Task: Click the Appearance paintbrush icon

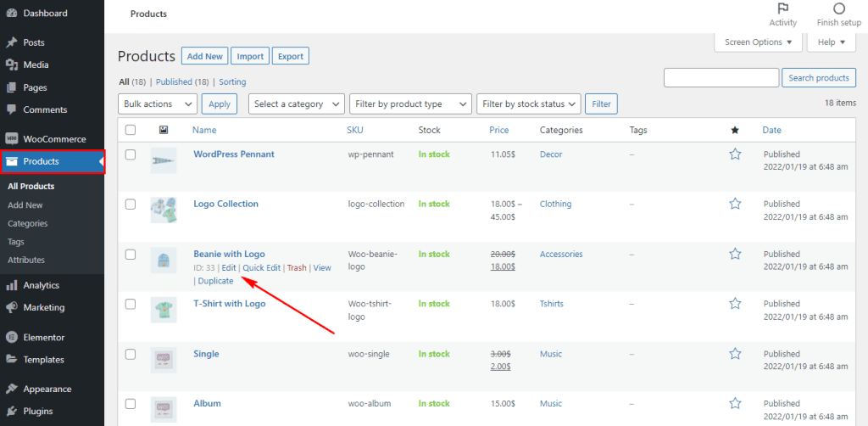Action: (x=11, y=389)
